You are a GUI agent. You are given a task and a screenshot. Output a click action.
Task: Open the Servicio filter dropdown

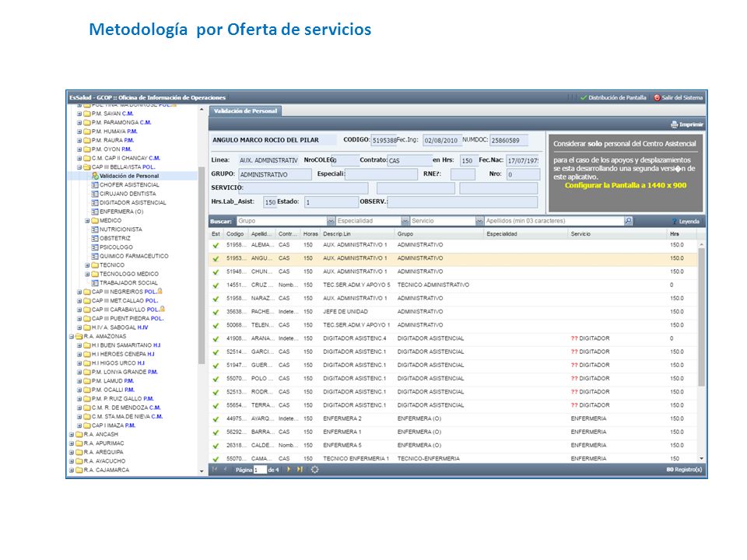(x=479, y=221)
